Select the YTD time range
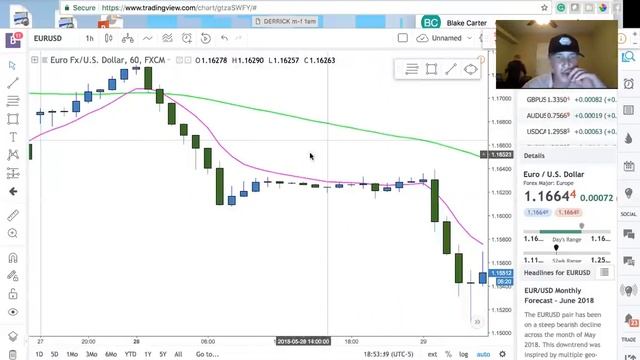This screenshot has height=360, width=640. [130, 354]
